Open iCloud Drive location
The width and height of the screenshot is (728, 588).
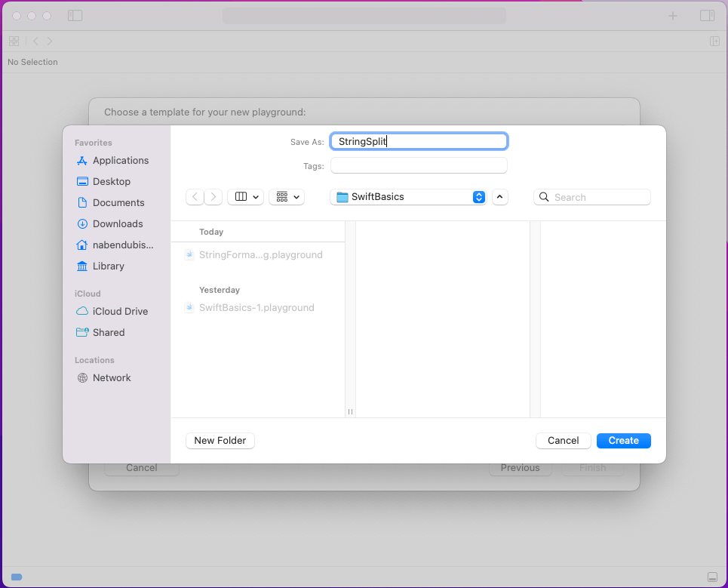click(119, 312)
